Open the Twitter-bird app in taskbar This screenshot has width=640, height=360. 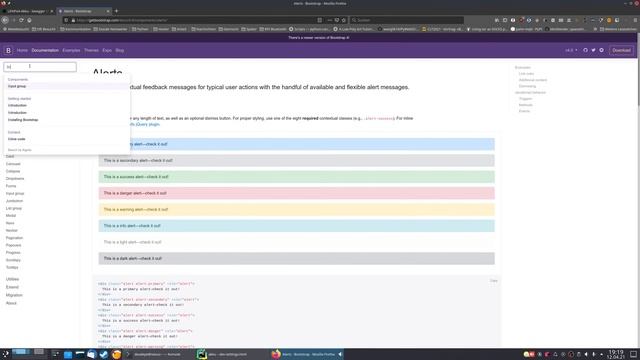pyautogui.click(x=104, y=354)
